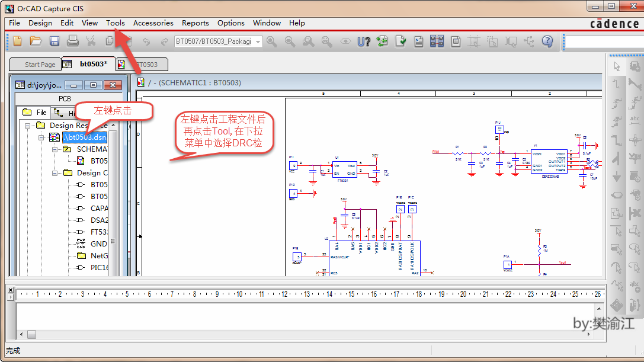Launch the design rules check icon
This screenshot has width=644, height=362.
(x=401, y=41)
